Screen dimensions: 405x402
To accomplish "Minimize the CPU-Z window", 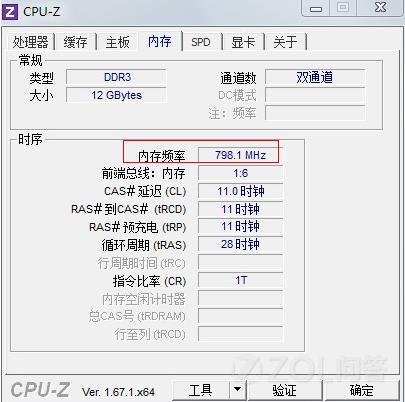I will [x=316, y=8].
